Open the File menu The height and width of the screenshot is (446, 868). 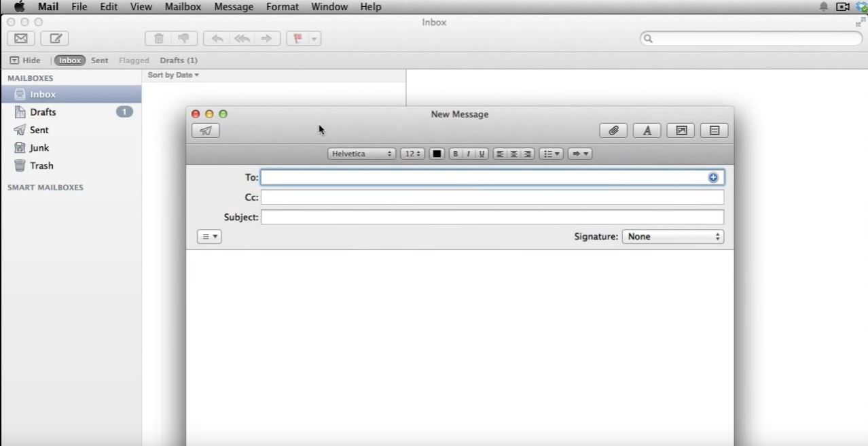79,7
